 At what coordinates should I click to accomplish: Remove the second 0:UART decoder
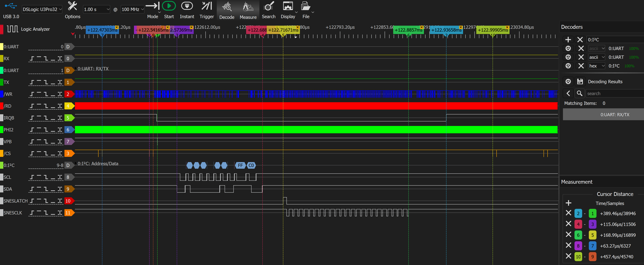[581, 57]
